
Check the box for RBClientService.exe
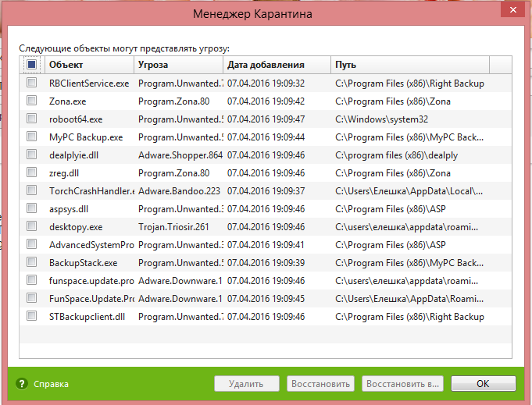click(x=31, y=83)
